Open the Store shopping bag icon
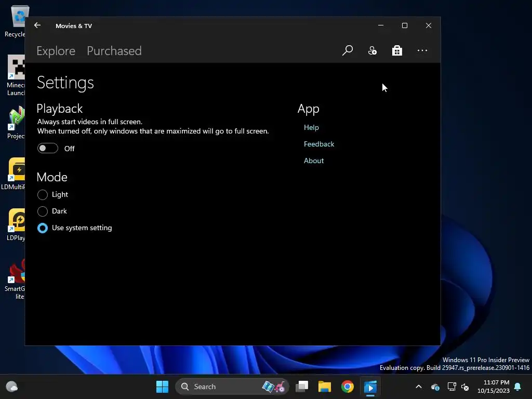The height and width of the screenshot is (399, 532). coord(397,50)
